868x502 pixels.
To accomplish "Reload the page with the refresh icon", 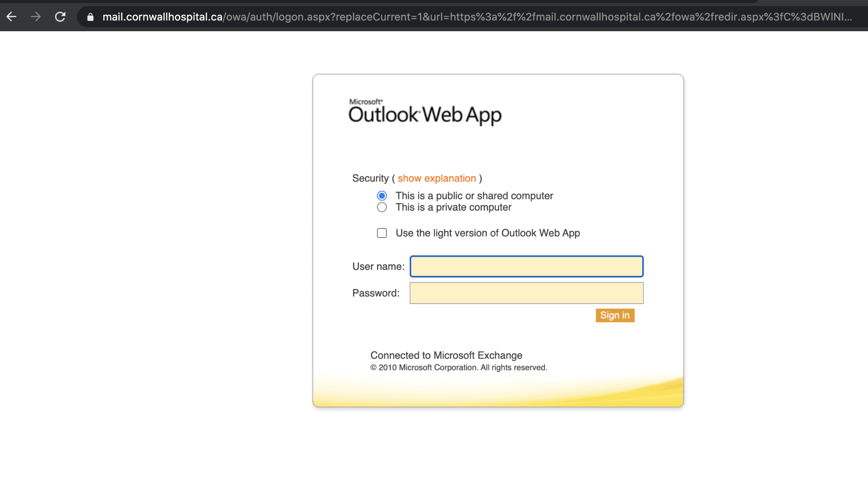I will tap(60, 17).
